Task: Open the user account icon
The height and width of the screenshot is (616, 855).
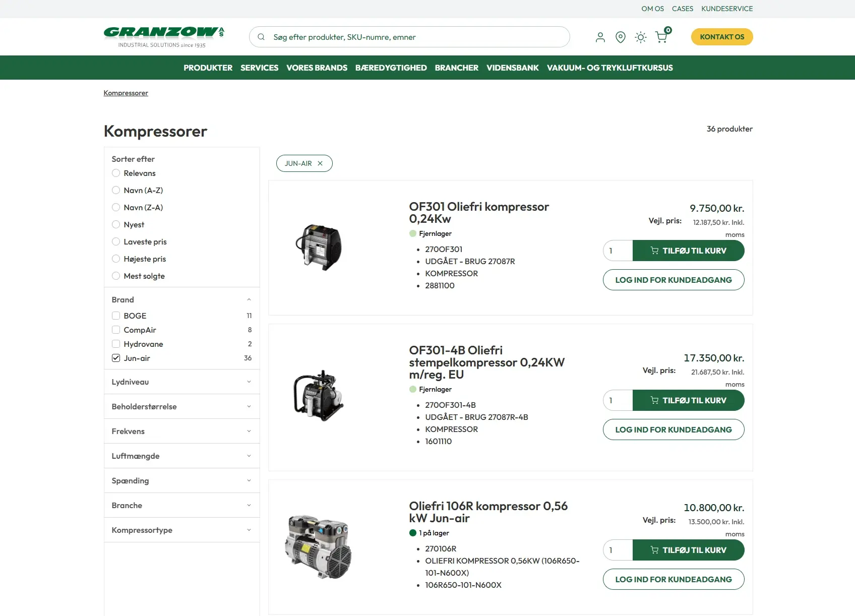Action: [x=600, y=37]
